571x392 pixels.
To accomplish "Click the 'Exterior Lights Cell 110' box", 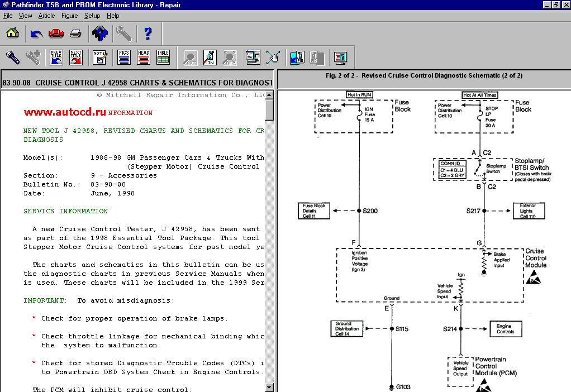I will coord(529,211).
